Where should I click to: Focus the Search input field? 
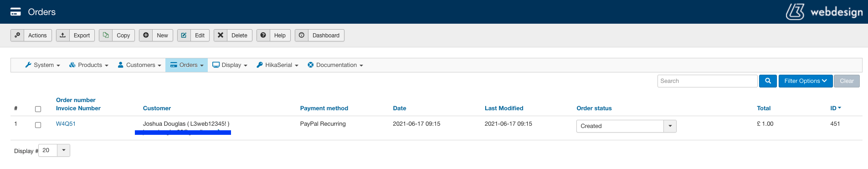point(707,81)
